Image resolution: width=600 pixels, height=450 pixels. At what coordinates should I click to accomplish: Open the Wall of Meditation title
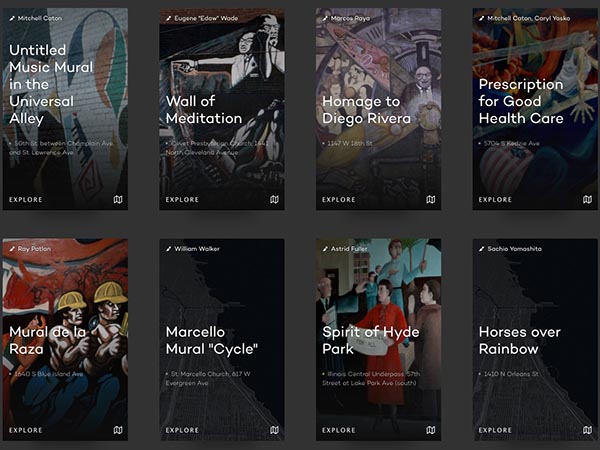coord(204,110)
